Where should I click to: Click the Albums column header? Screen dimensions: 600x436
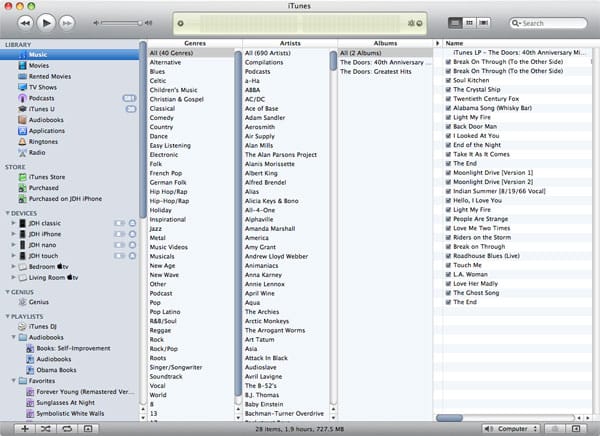tap(385, 43)
